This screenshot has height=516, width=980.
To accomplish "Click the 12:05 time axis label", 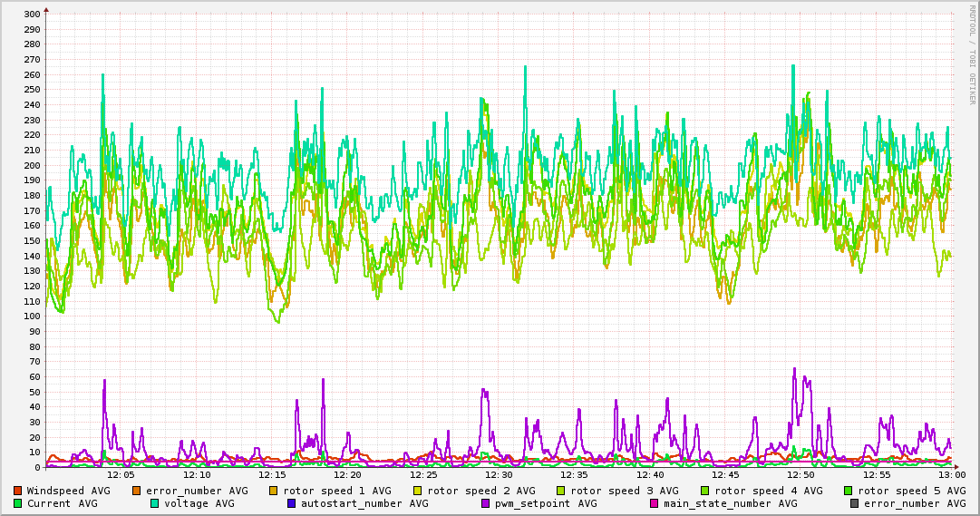I will [121, 474].
